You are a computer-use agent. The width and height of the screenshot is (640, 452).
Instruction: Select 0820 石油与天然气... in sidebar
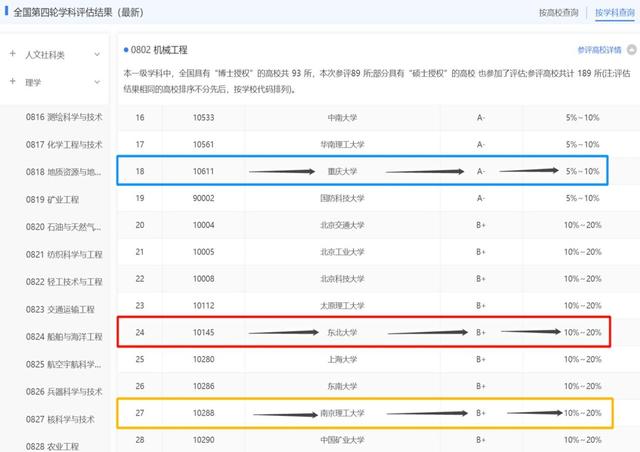(63, 227)
